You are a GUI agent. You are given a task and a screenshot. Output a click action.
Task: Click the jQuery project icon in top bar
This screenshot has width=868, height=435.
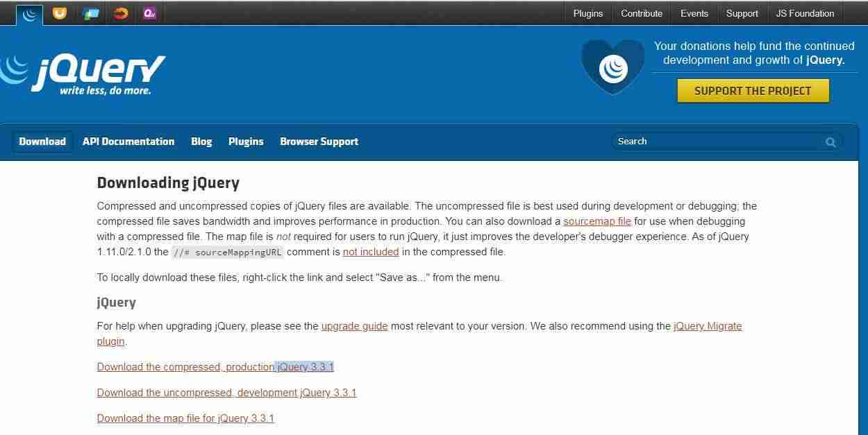(x=29, y=14)
